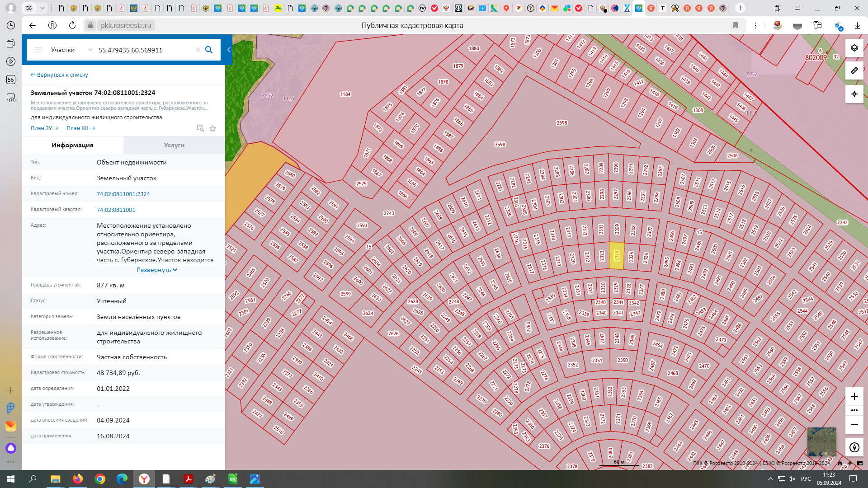Follow the Вернуться к списку link
This screenshot has height=488, width=868.
pos(59,75)
